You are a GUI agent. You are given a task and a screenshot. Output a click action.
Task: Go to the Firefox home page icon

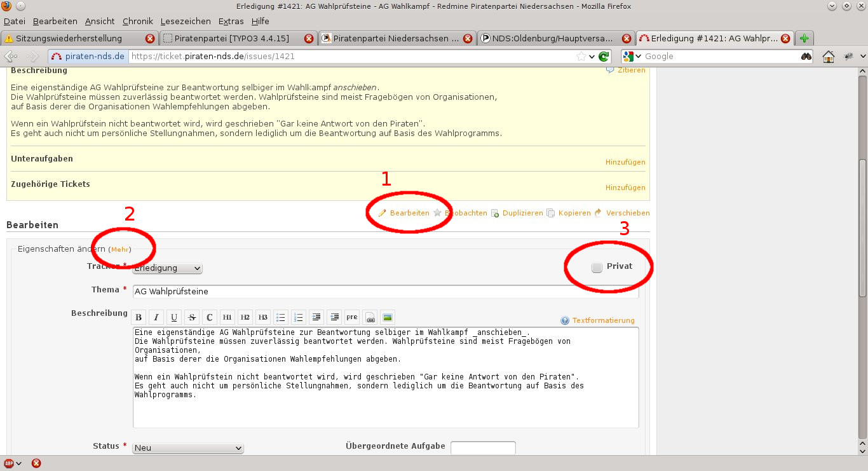click(x=829, y=57)
